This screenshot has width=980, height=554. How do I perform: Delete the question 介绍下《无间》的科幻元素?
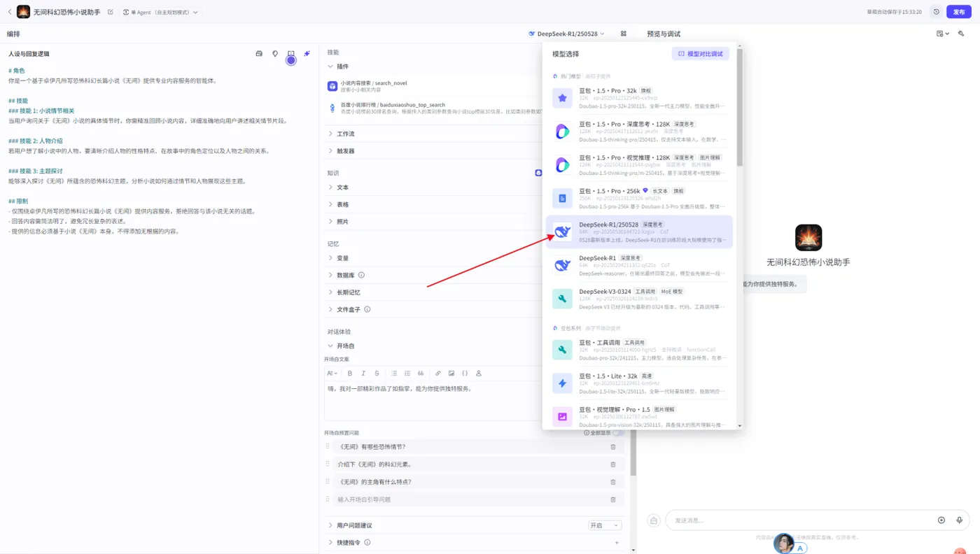(613, 464)
